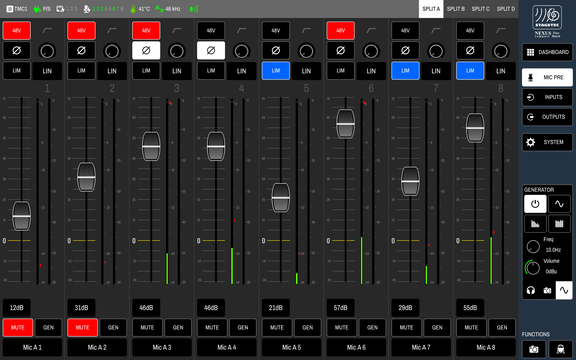
Task: Go to the Outputs page
Action: 547,117
